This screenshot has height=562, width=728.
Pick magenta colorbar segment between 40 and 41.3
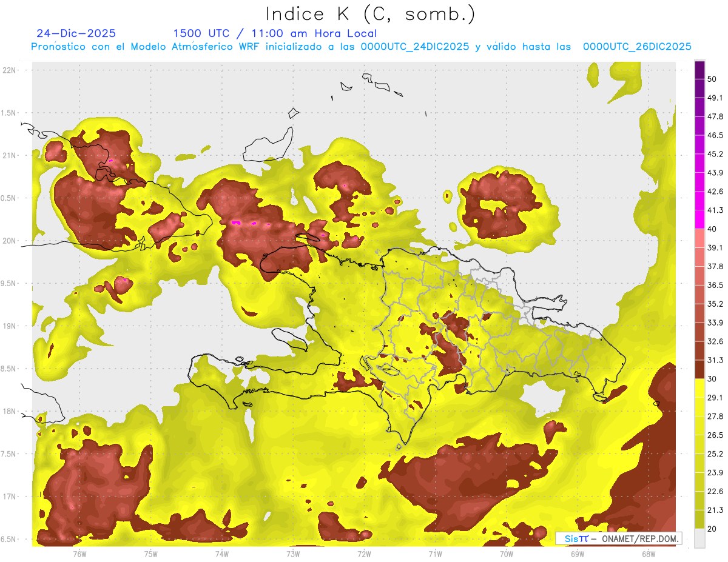click(699, 219)
